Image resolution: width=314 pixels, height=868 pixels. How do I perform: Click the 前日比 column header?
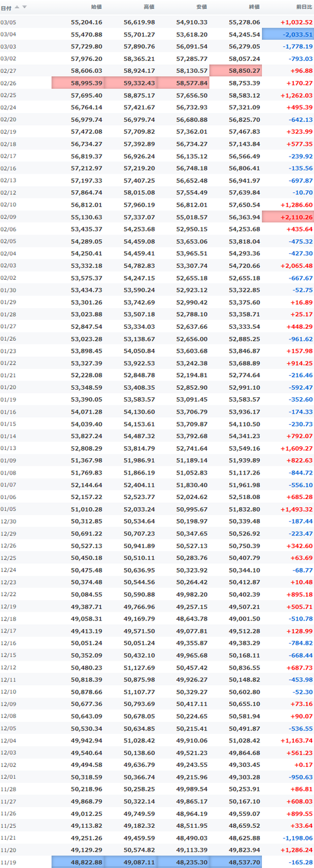[x=303, y=7]
